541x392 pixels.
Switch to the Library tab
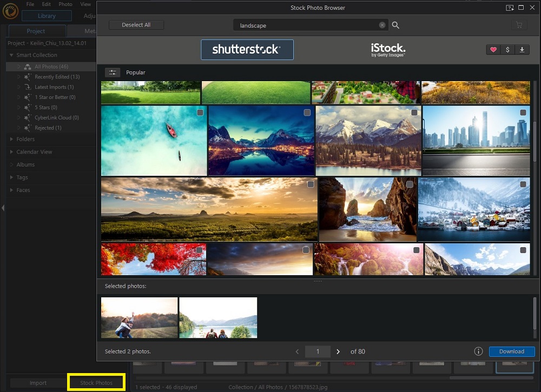coord(47,16)
